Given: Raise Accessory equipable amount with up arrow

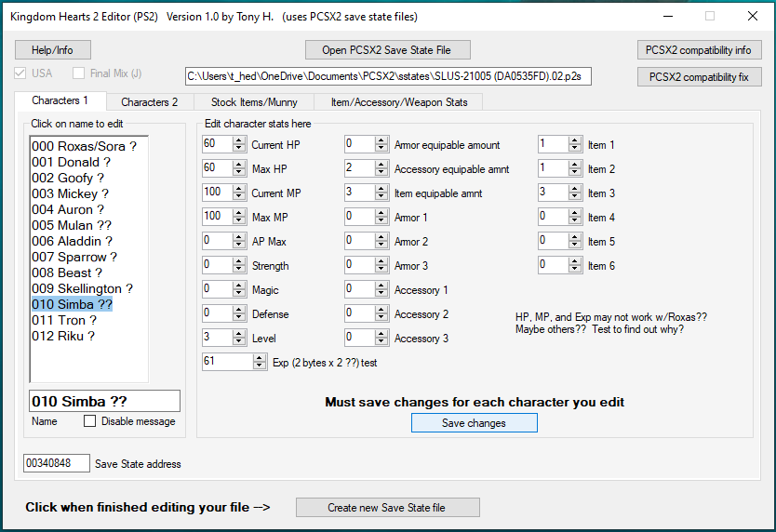Looking at the screenshot, I should point(381,165).
